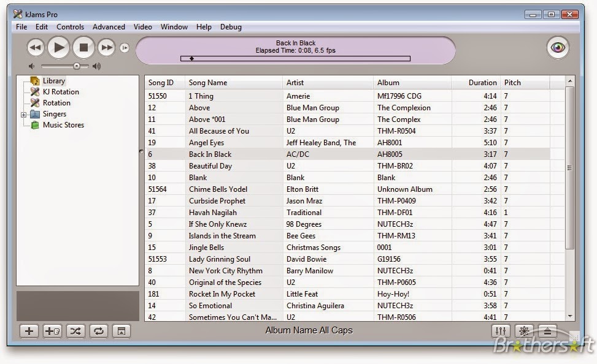The height and width of the screenshot is (364, 597).
Task: Click the song progress bar
Action: point(296,59)
